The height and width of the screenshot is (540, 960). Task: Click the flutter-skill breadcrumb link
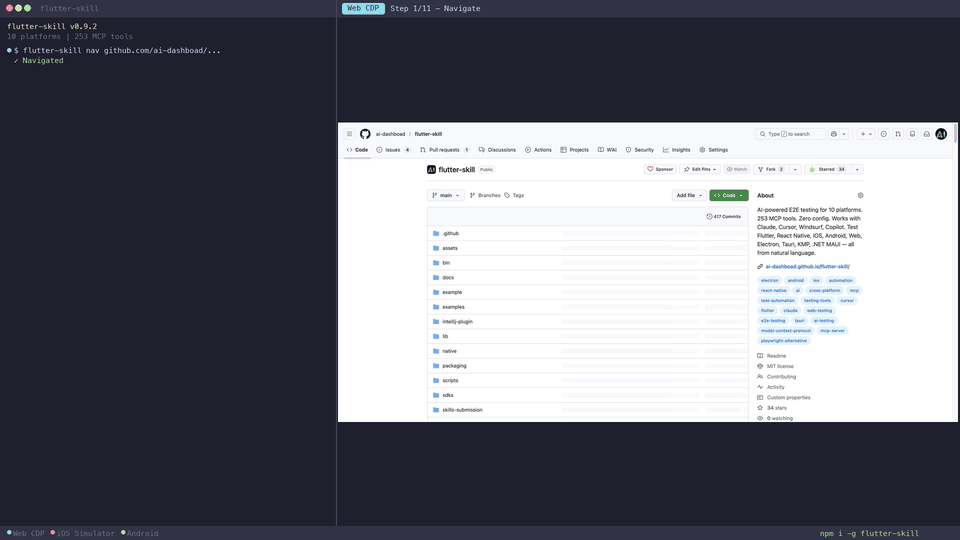(x=428, y=134)
